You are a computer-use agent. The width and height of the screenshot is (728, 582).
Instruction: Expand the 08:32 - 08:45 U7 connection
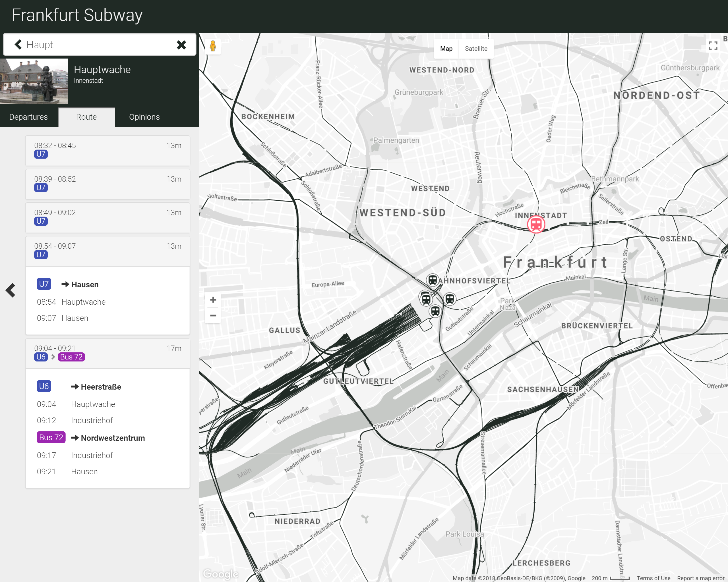point(107,151)
